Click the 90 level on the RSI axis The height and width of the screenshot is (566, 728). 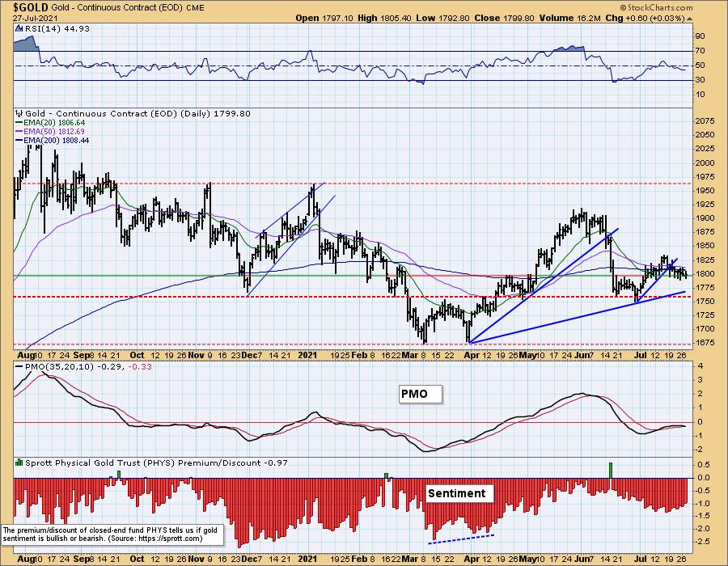point(700,36)
